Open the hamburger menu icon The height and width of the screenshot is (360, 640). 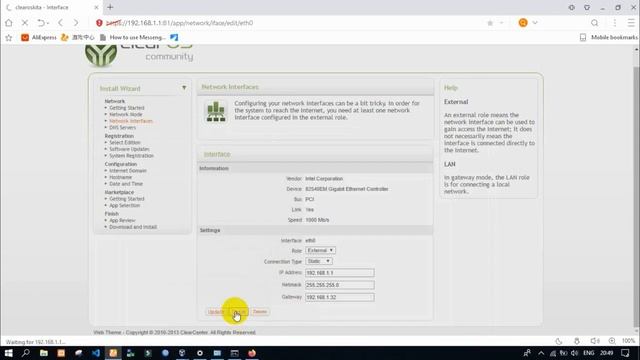click(631, 23)
